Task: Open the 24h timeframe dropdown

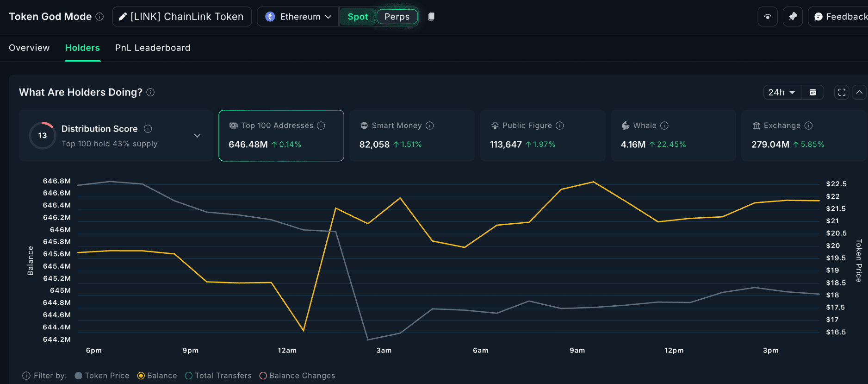Action: (x=781, y=92)
